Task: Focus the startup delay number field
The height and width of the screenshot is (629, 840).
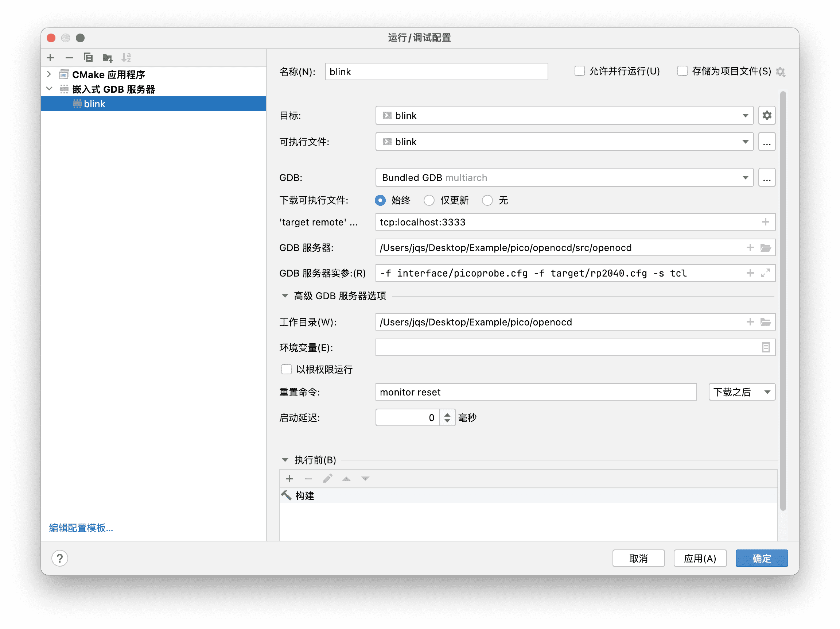Action: [x=407, y=418]
